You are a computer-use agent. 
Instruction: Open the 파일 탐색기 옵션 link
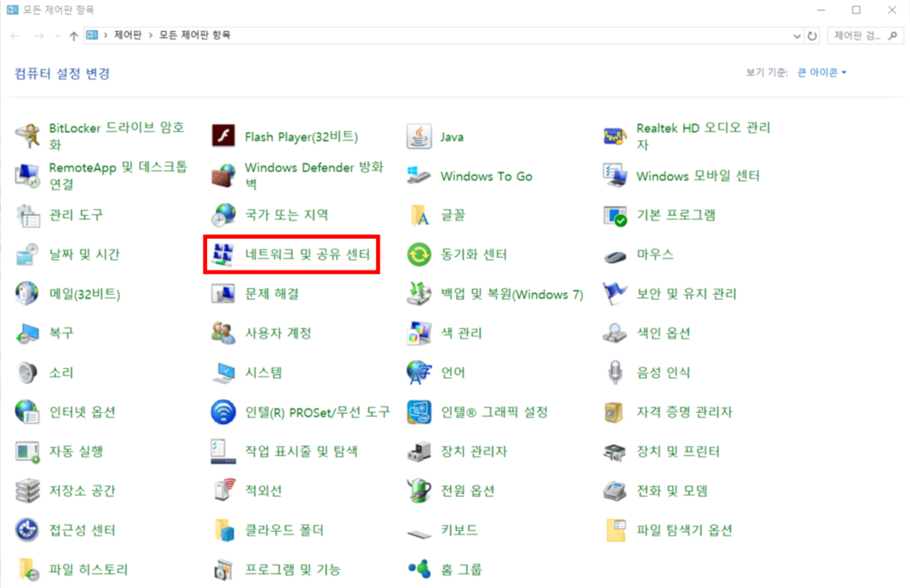(x=685, y=530)
